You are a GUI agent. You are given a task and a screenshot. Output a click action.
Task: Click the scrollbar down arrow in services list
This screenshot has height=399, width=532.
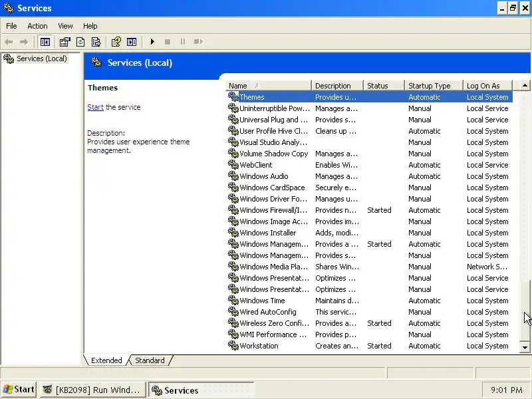tap(525, 347)
